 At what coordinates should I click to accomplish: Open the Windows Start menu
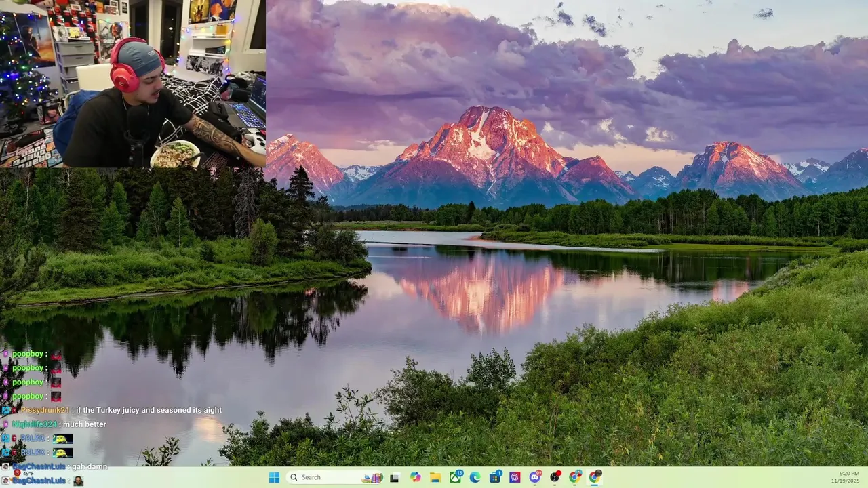[x=274, y=477]
